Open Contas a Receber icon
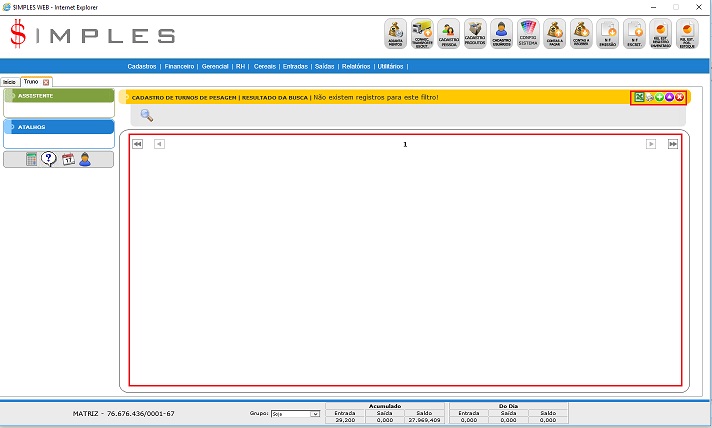 581,34
